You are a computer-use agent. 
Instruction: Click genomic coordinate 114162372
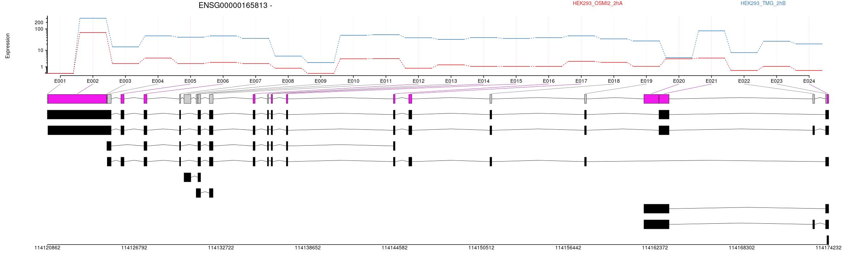point(655,248)
